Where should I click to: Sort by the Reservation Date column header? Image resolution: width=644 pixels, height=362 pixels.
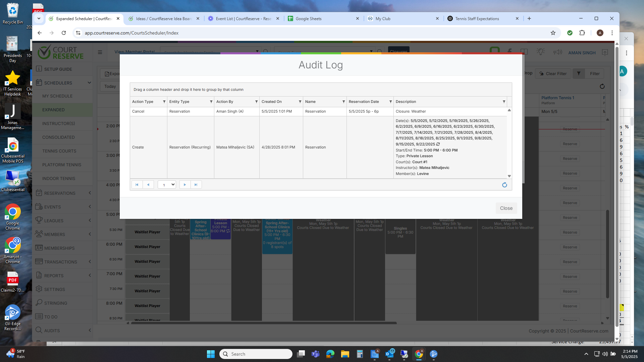(x=364, y=102)
